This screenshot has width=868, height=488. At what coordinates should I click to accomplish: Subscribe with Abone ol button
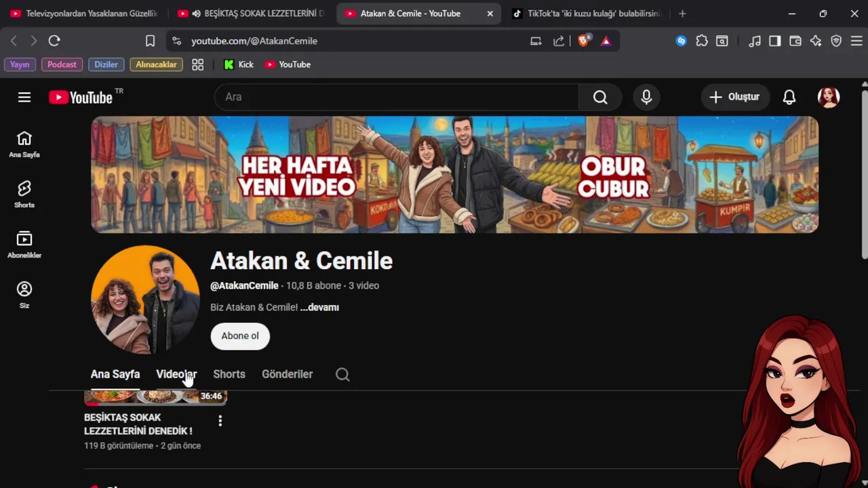[x=240, y=336]
